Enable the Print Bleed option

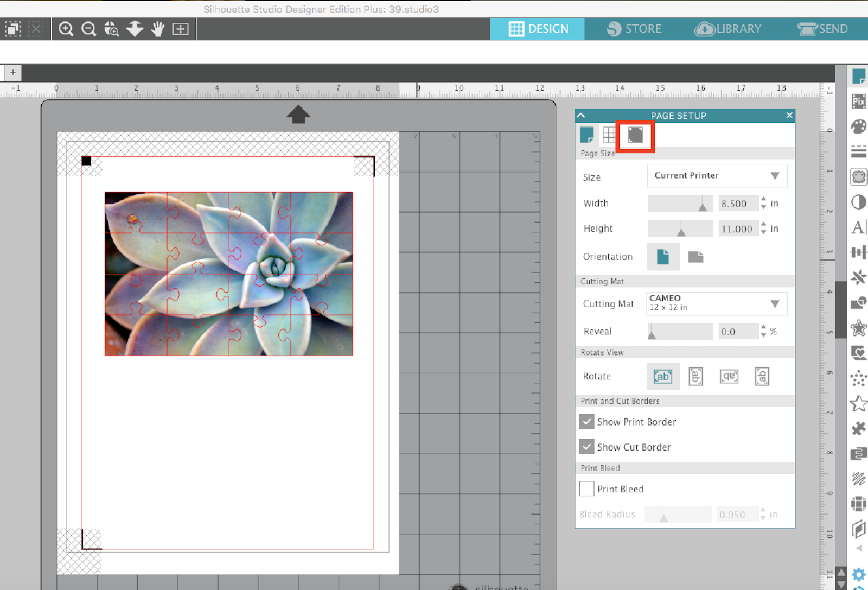click(586, 489)
